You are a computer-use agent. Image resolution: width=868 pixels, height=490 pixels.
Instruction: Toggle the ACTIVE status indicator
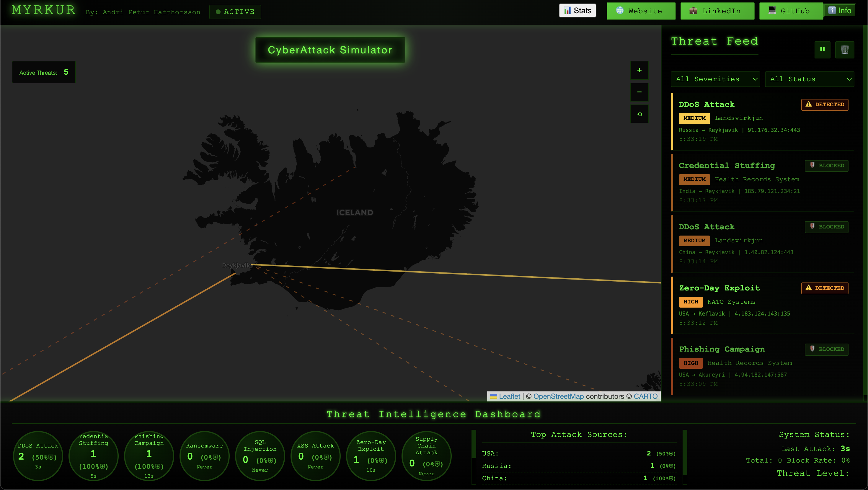235,12
